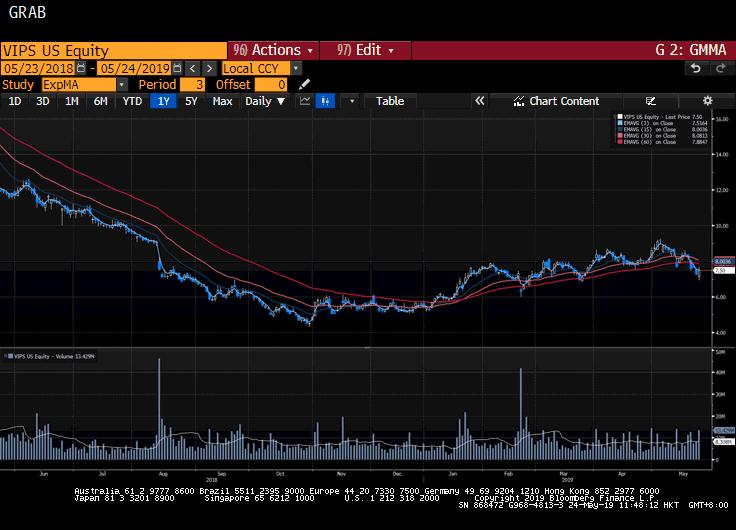
Task: Open chart settings gear icon
Action: [707, 100]
